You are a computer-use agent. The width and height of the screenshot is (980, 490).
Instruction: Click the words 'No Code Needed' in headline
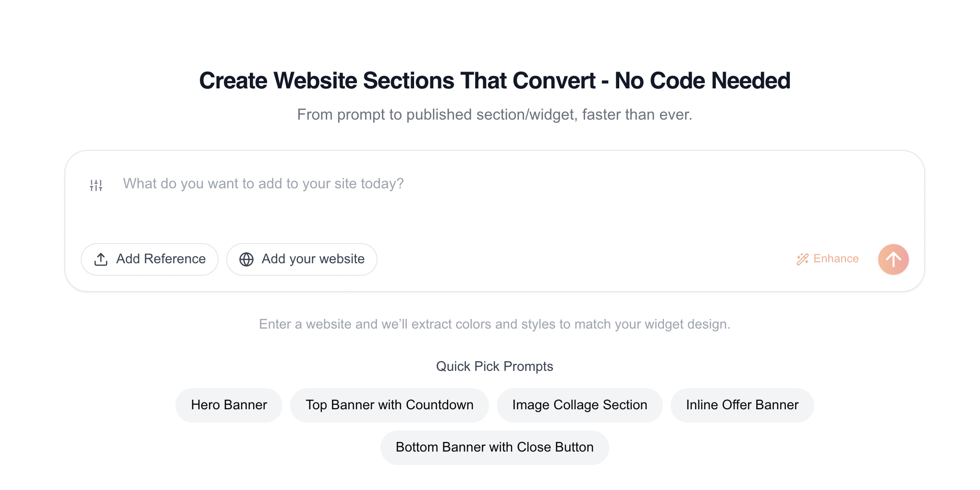pyautogui.click(x=702, y=81)
